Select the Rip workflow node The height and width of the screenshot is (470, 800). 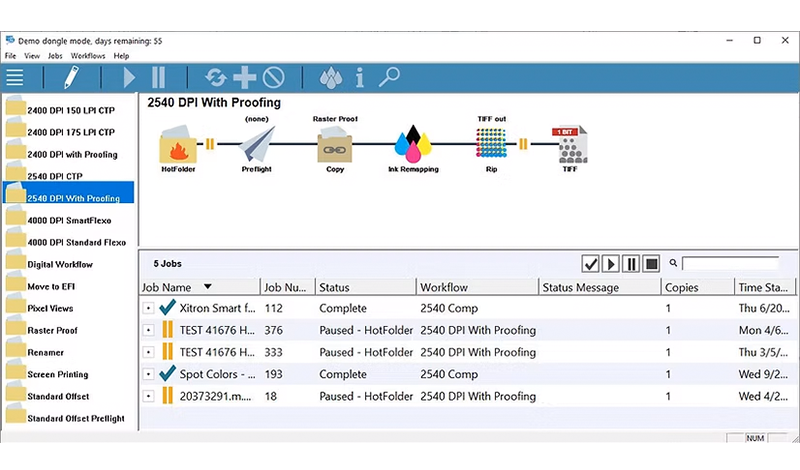[491, 143]
